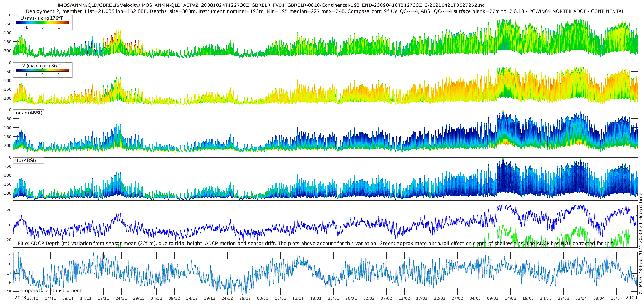
Task: Click the Temperature at instrument label
Action: coord(50,290)
